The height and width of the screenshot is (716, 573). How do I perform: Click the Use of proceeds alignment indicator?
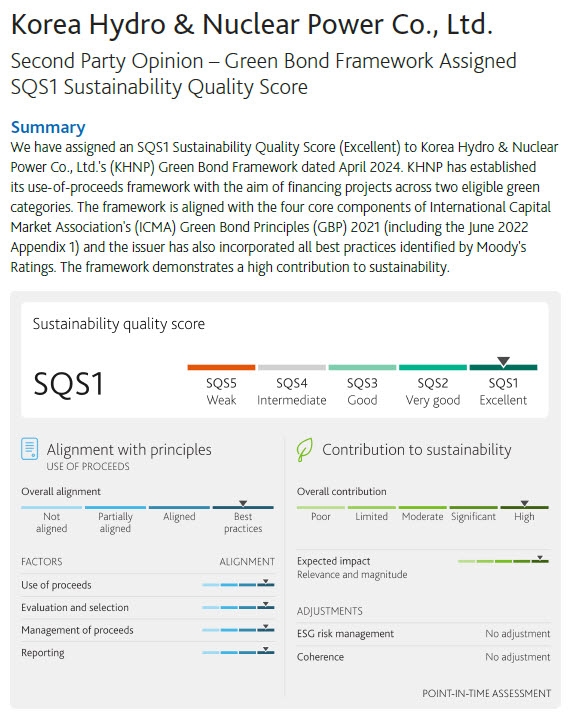[238, 584]
